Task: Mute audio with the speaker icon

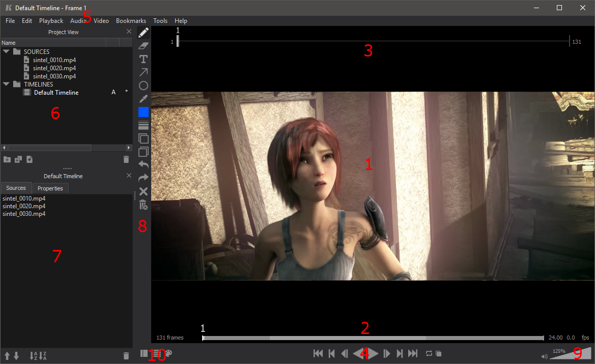Action: 545,356
